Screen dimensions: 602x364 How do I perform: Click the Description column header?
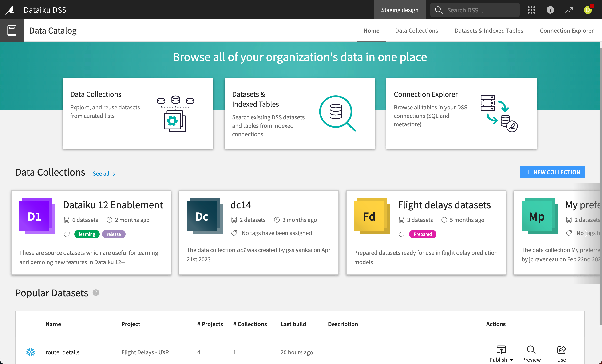click(343, 324)
